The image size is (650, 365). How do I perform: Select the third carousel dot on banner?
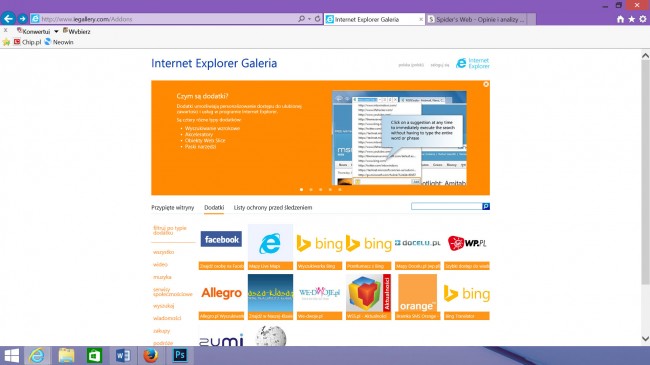tap(320, 190)
